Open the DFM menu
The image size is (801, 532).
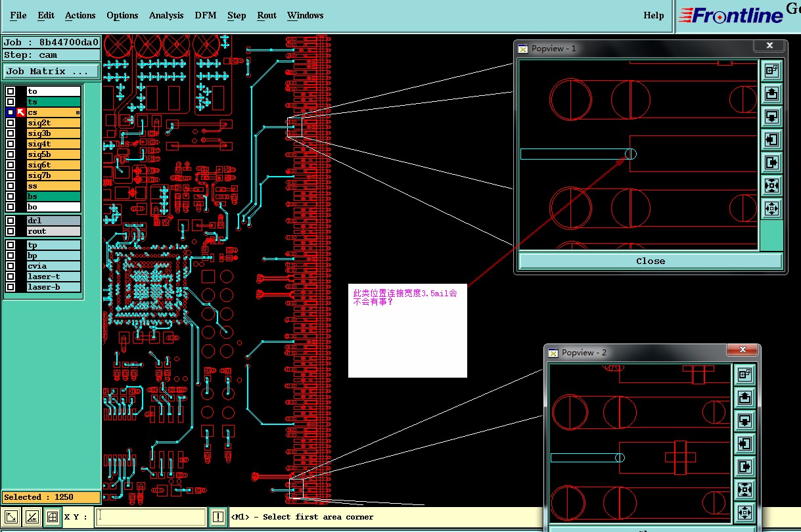coord(206,15)
